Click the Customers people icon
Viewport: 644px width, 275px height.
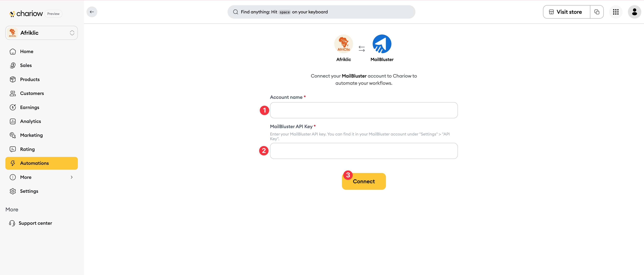13,93
